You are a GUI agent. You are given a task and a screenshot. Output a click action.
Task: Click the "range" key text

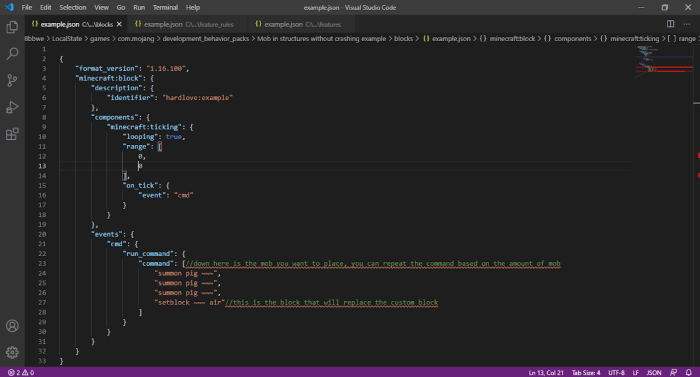137,147
